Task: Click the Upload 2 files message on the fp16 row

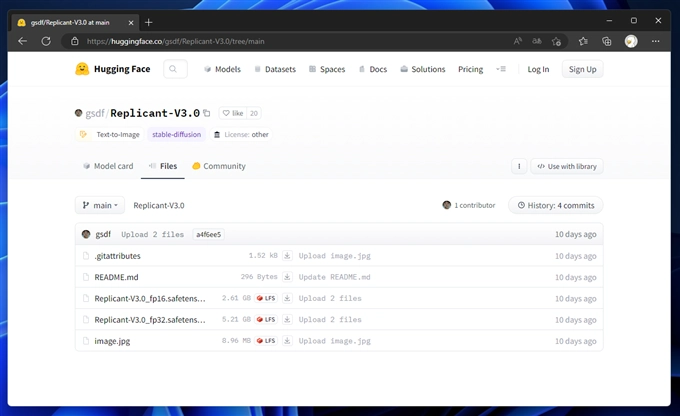Action: click(330, 298)
